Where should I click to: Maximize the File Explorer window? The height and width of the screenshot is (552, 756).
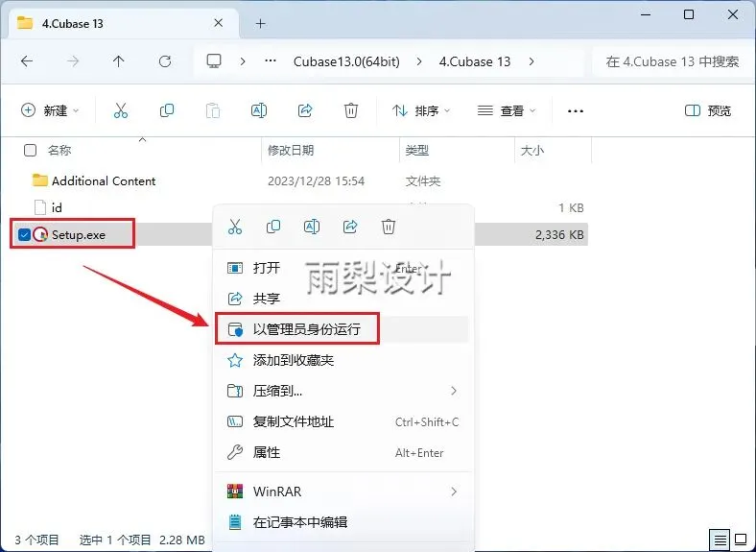click(689, 14)
